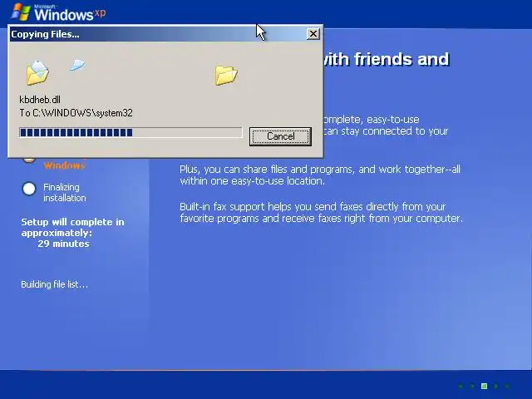Click the Cancel button in Copying Files dialog
Screen dimensions: 532x399
coord(280,136)
